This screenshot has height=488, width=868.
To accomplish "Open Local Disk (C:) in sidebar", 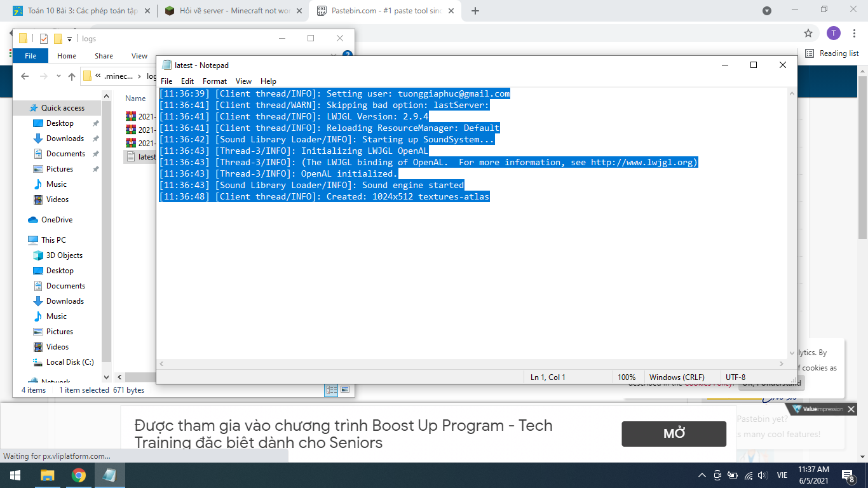I will [x=70, y=362].
